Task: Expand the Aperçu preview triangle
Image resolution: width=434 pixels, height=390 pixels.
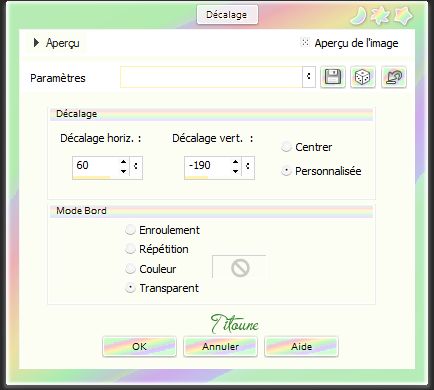Action: (36, 43)
